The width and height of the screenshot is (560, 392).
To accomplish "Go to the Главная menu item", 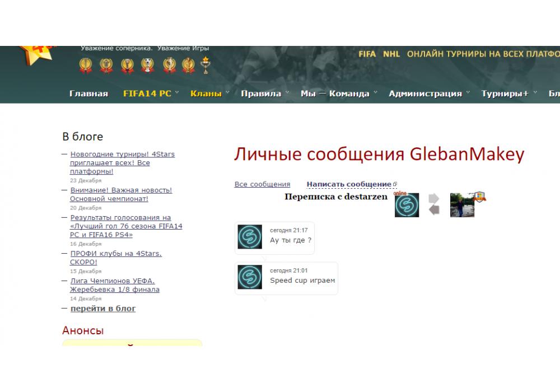I will 88,94.
